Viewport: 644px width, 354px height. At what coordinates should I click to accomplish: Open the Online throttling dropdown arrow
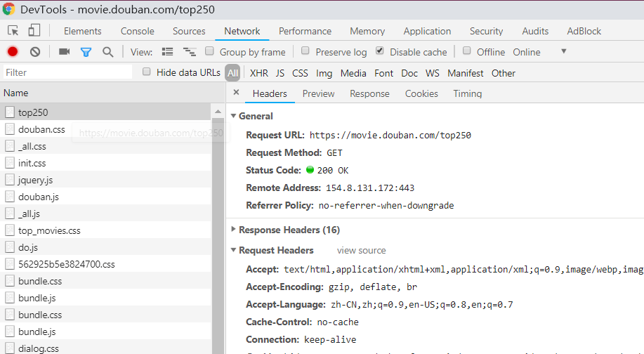coord(563,51)
